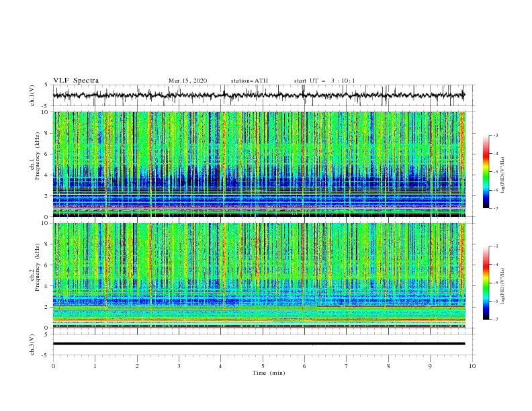Click the ch.1 color bar log(PSD) label
This screenshot has height=411, width=532.
[x=503, y=175]
